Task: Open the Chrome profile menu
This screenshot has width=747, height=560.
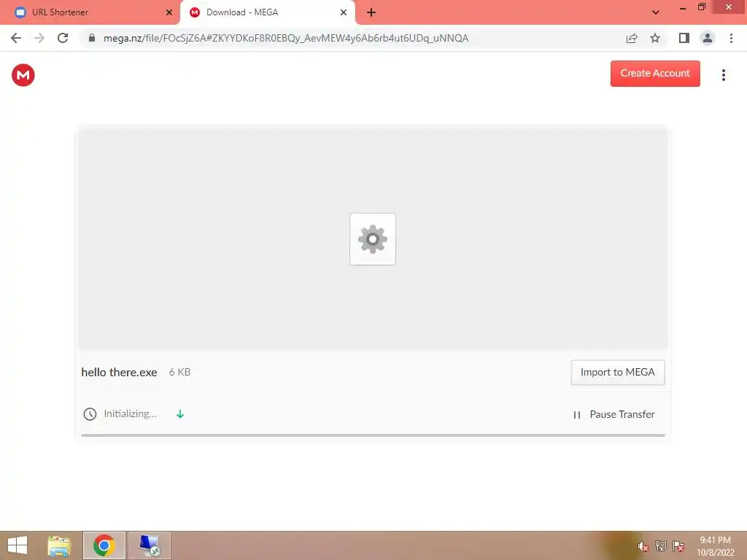Action: point(708,38)
